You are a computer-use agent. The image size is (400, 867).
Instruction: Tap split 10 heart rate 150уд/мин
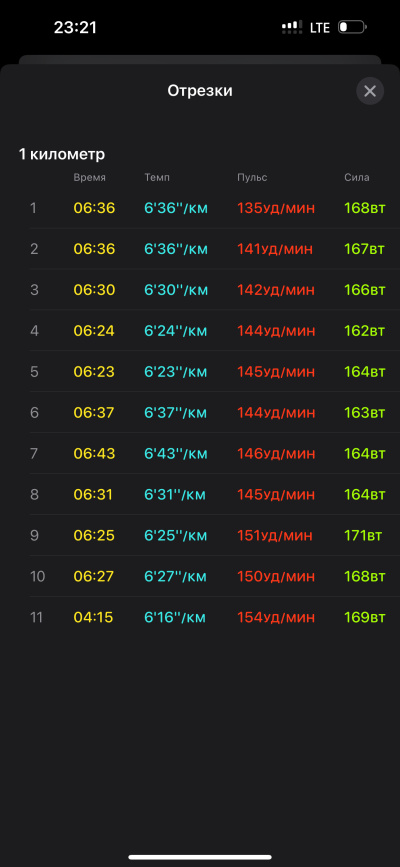[x=276, y=577]
